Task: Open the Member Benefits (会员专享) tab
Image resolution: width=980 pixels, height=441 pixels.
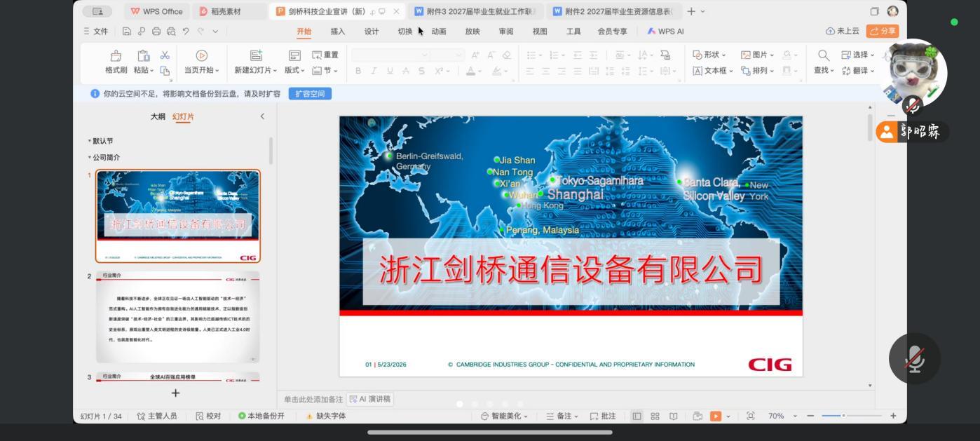Action: click(613, 32)
